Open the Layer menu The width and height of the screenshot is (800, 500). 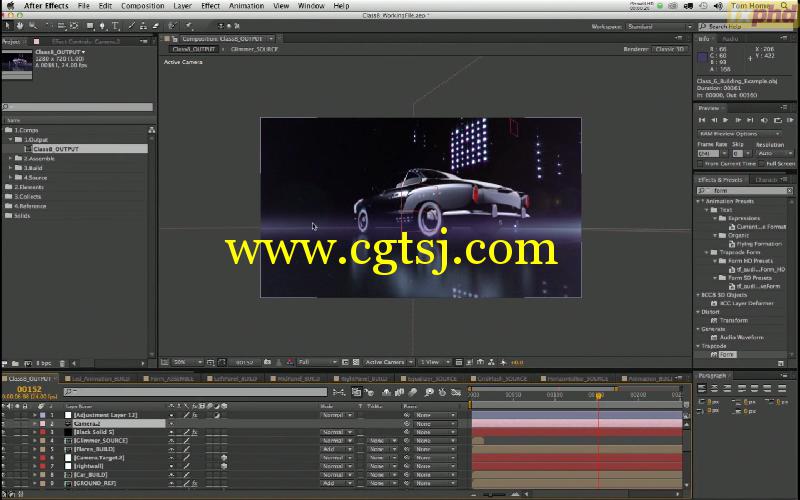[182, 6]
